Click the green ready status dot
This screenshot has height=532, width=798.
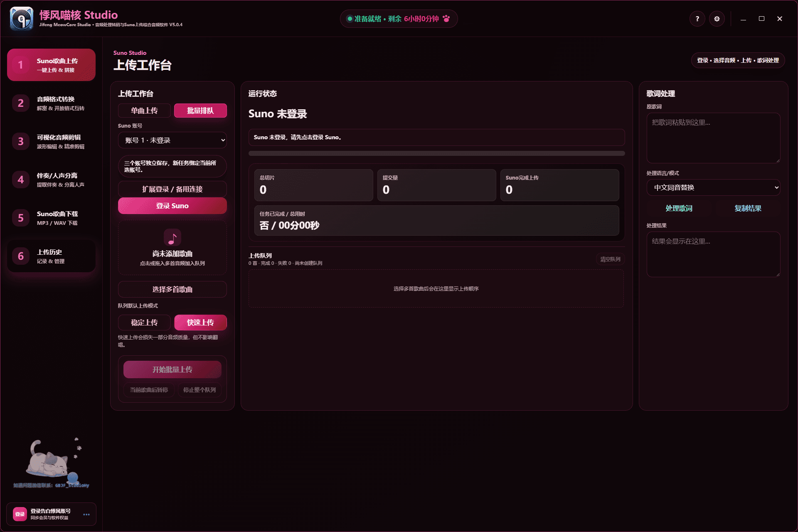pyautogui.click(x=350, y=19)
